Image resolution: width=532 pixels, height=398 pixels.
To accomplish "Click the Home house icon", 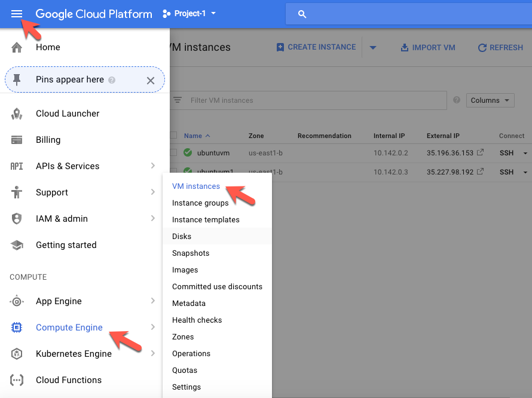I will (x=17, y=47).
